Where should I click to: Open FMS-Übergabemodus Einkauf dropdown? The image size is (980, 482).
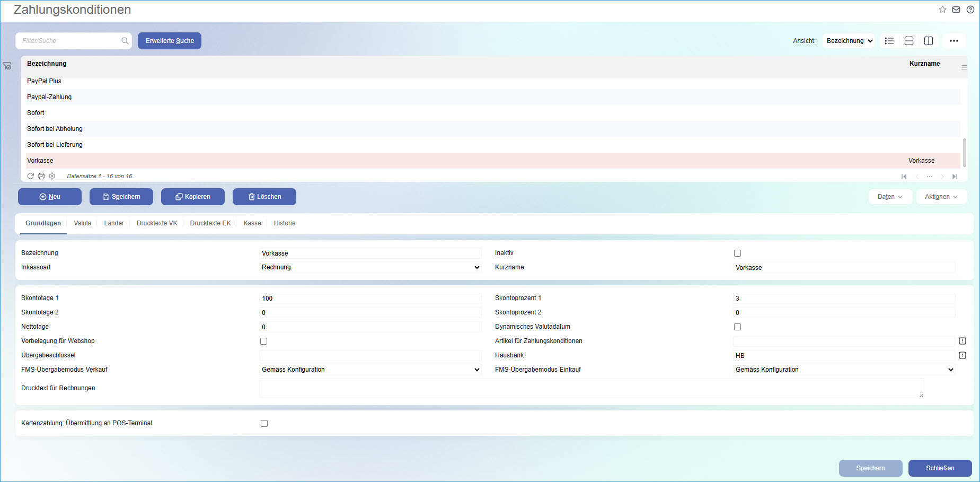[844, 370]
